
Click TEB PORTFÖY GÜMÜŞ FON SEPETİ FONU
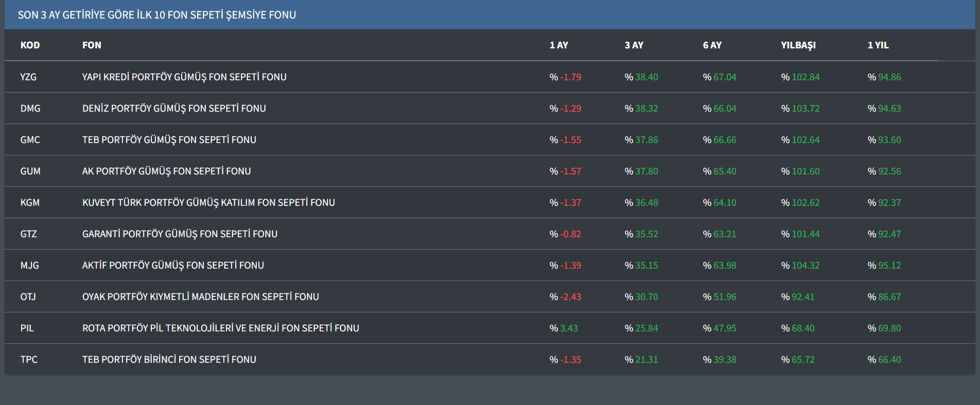[169, 140]
